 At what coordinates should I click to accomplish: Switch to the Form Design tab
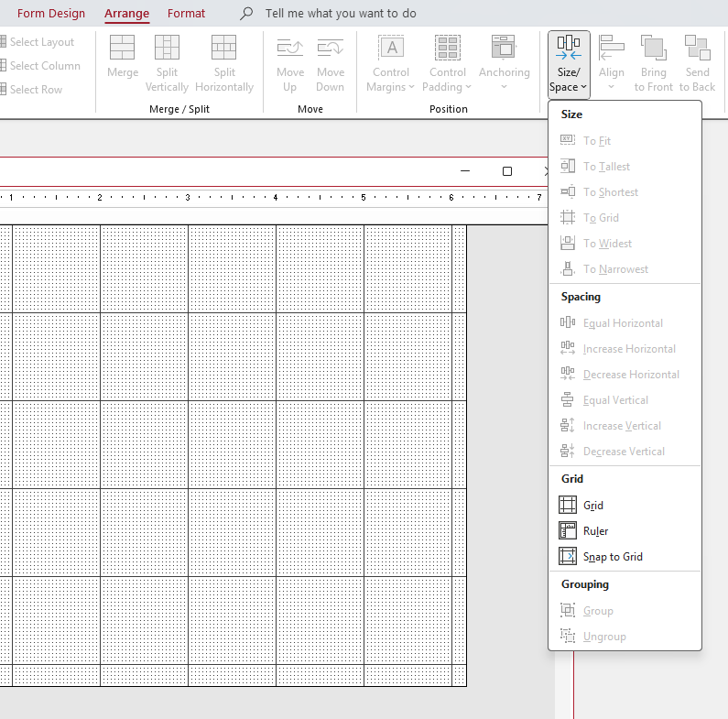(x=51, y=14)
